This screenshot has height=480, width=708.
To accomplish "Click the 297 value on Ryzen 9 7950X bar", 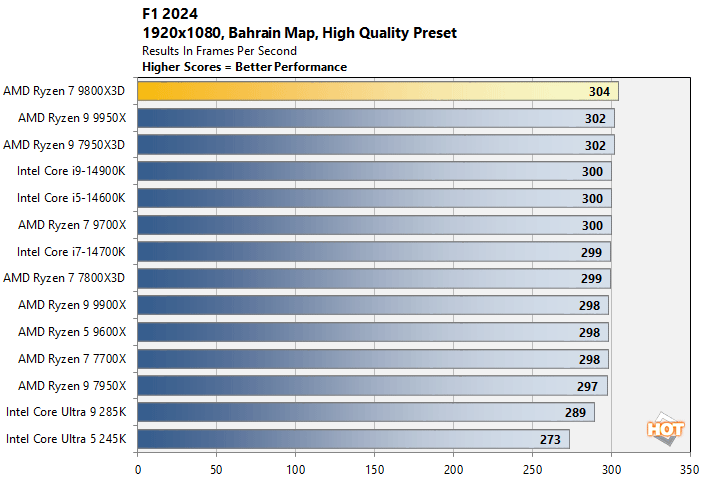I will pos(587,387).
